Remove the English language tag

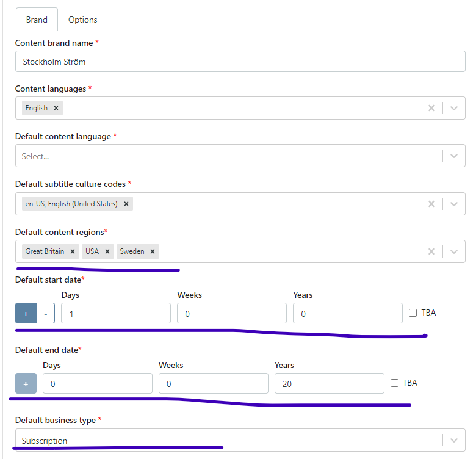56,108
